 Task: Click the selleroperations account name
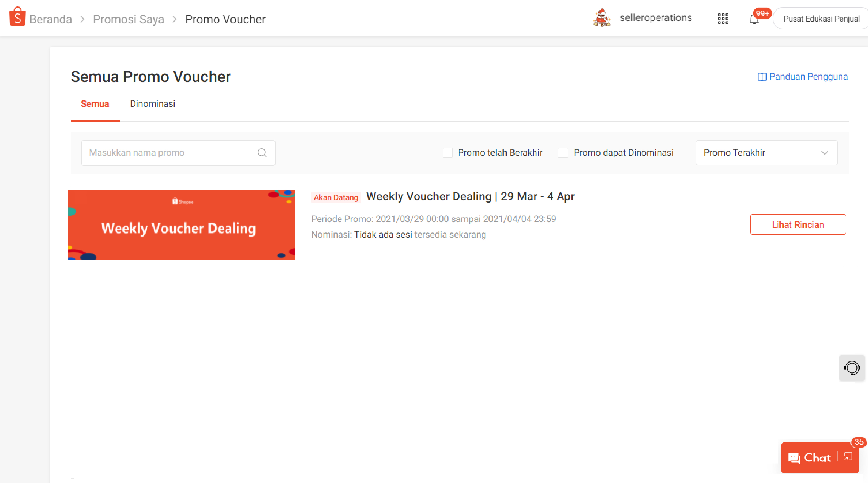tap(655, 18)
